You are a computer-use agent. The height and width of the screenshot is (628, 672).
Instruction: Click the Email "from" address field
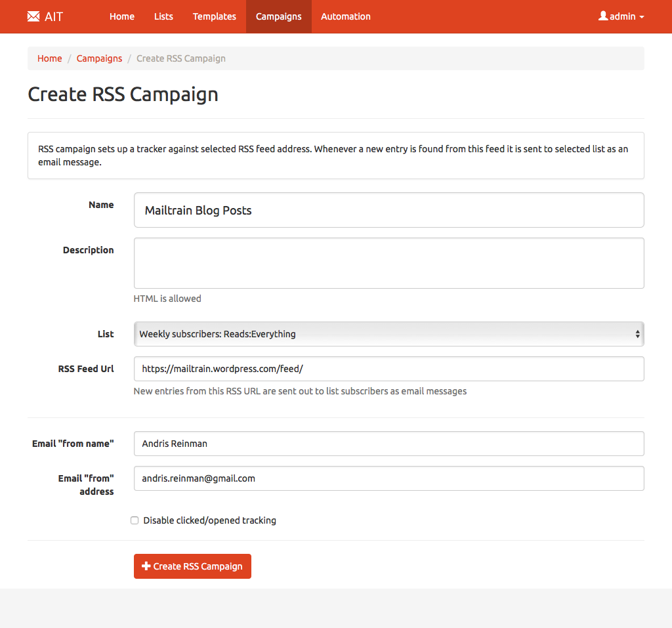point(388,478)
